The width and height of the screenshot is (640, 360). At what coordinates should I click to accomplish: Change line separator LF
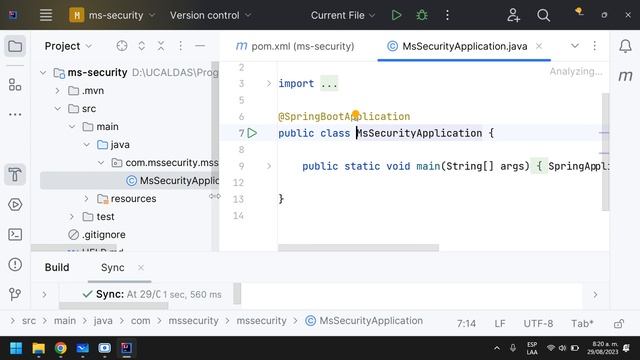coord(500,324)
